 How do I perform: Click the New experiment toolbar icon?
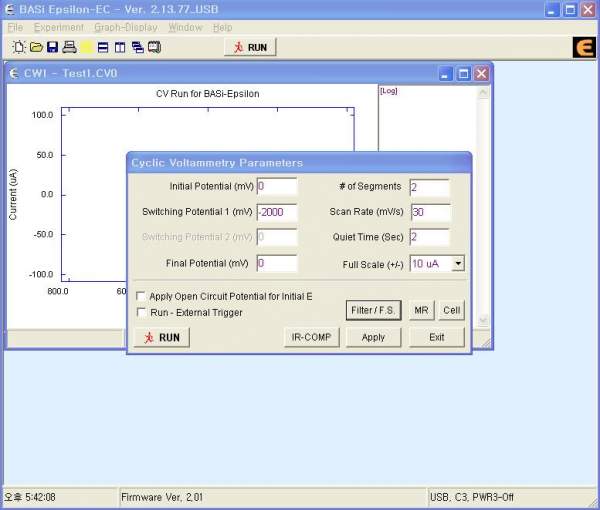click(18, 47)
